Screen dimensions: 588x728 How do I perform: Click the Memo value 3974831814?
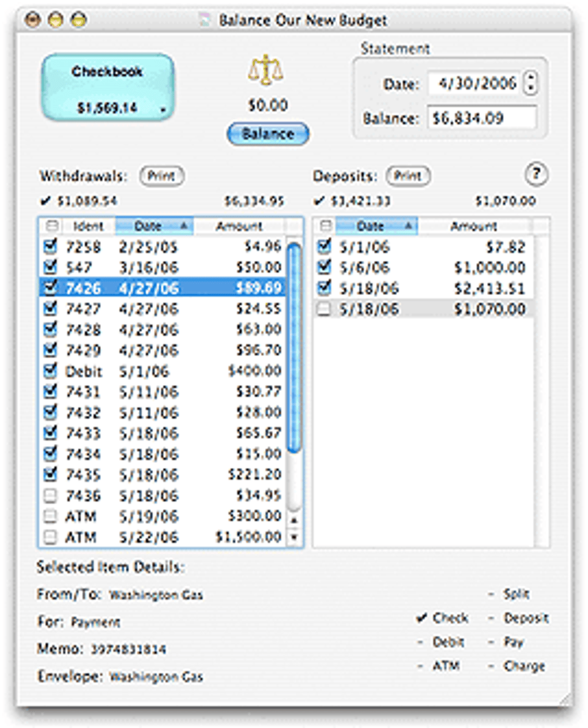(129, 650)
